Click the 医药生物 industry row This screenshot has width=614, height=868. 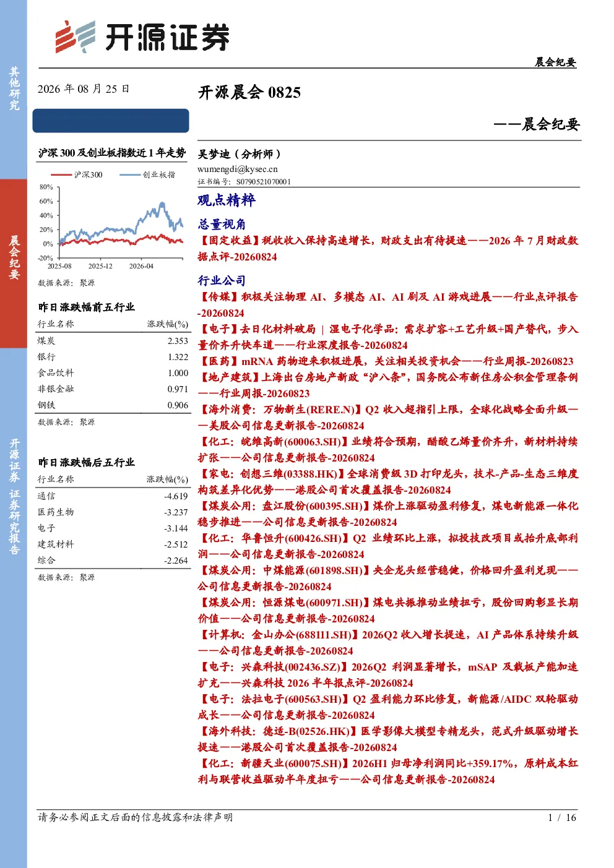pos(113,512)
